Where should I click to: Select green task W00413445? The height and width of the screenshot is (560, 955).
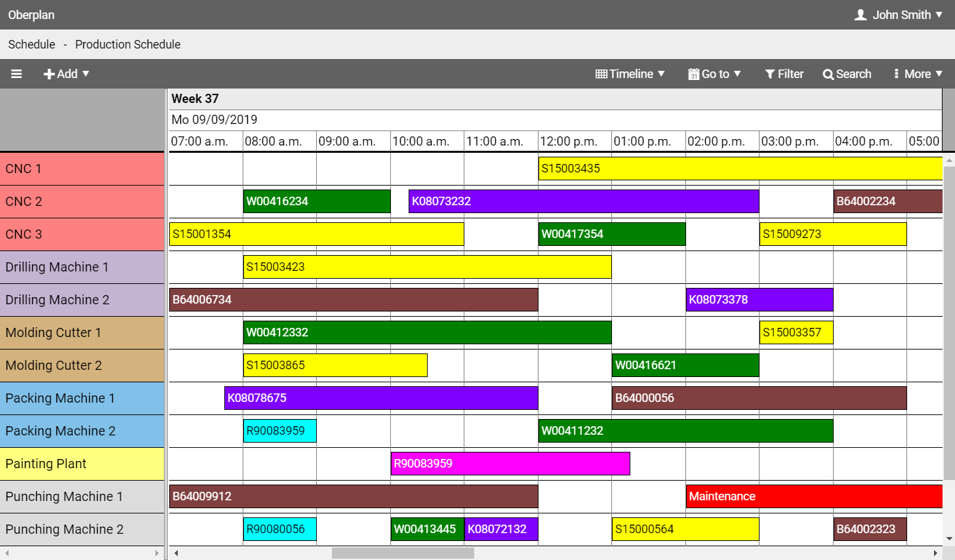click(428, 529)
